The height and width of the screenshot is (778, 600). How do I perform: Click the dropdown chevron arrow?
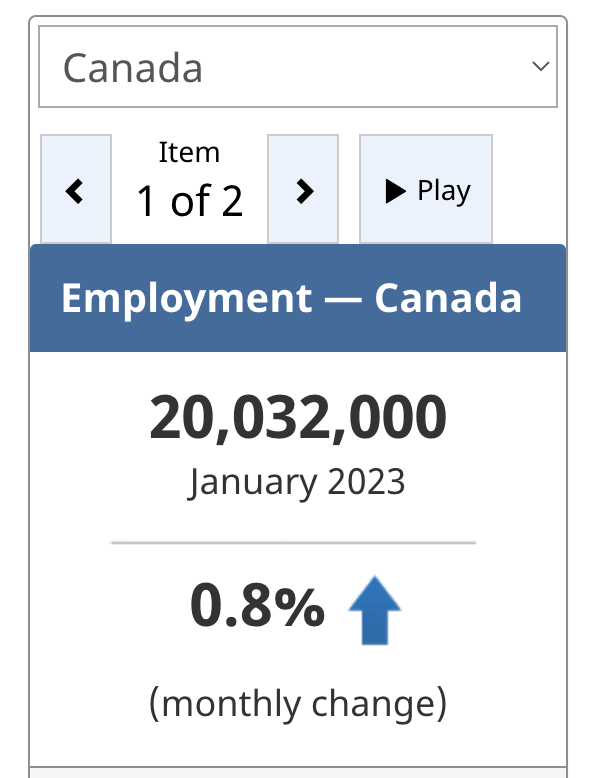pyautogui.click(x=540, y=67)
